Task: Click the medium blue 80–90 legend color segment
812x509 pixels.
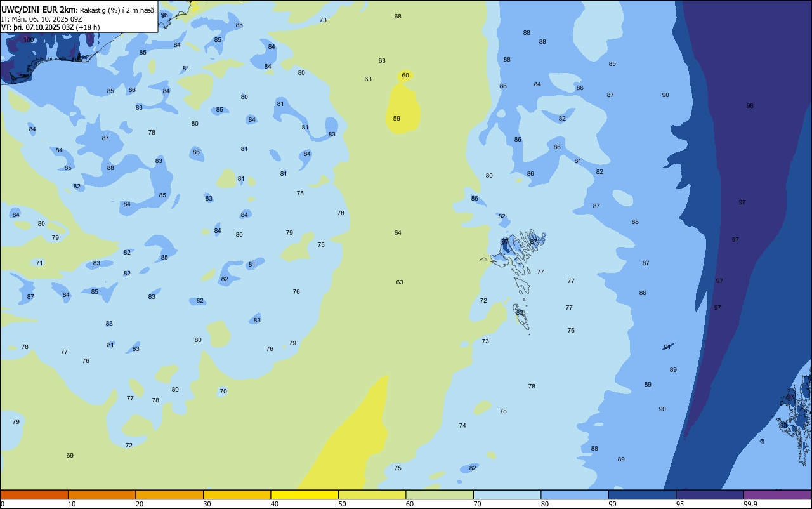Action: click(x=575, y=494)
